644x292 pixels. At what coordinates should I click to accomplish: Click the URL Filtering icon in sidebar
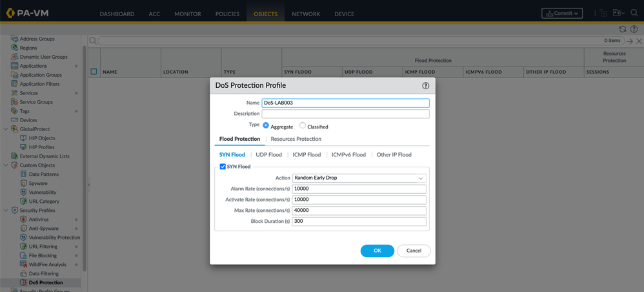tap(24, 247)
